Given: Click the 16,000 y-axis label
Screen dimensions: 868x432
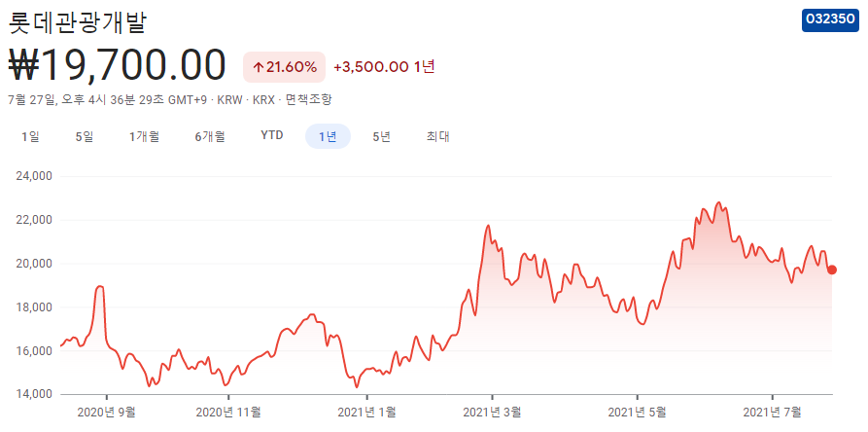Looking at the screenshot, I should (x=35, y=351).
